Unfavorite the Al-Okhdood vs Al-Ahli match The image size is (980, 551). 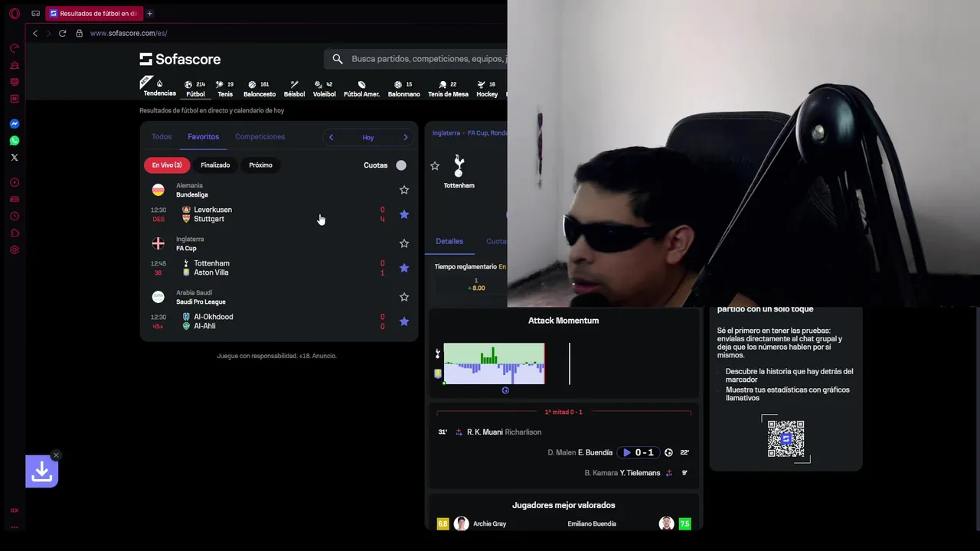(404, 321)
